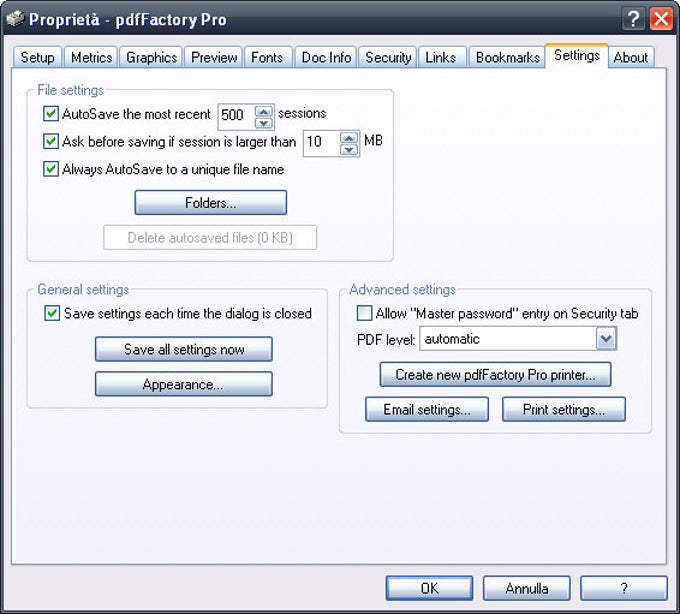Switch to the Setup tab
Image resolution: width=680 pixels, height=614 pixels.
[37, 57]
